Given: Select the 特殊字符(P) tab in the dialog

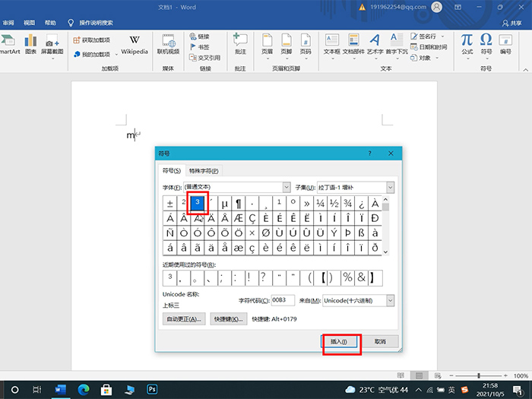Looking at the screenshot, I should click(204, 171).
